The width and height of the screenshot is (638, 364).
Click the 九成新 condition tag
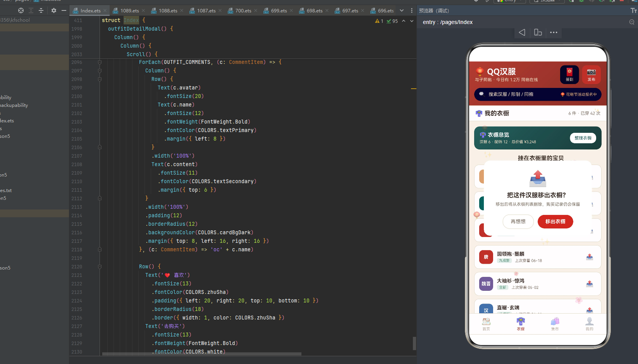click(x=504, y=261)
